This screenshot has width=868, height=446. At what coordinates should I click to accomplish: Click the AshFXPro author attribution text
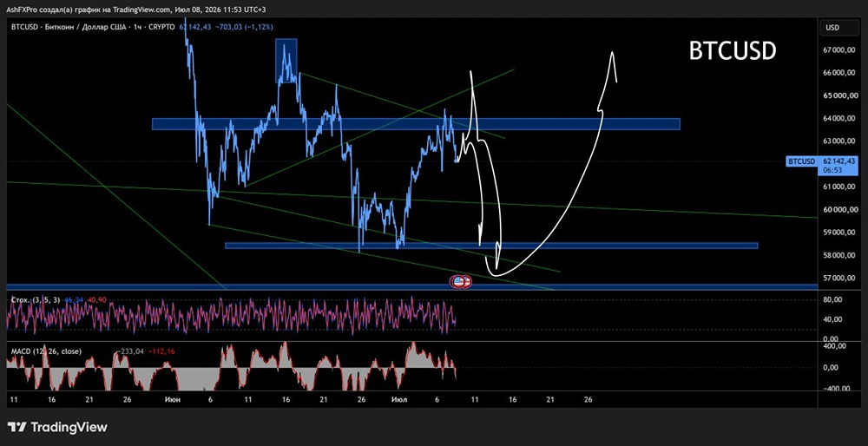tap(127, 10)
